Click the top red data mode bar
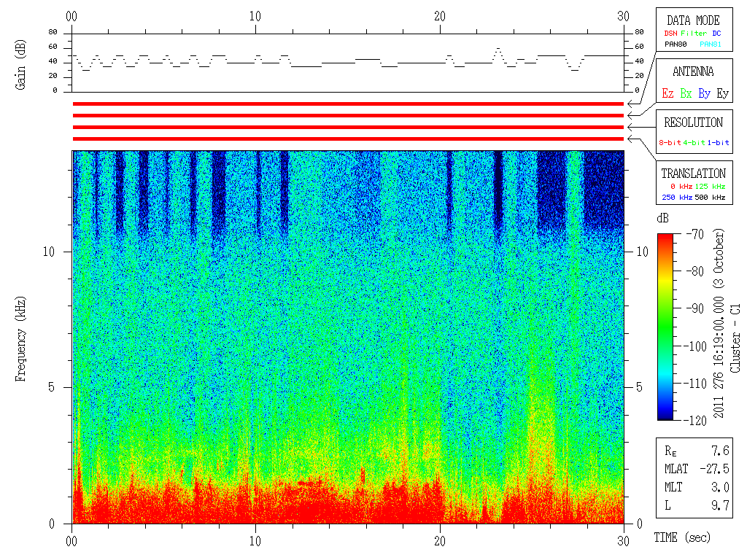This screenshot has height=560, width=747. (x=348, y=104)
